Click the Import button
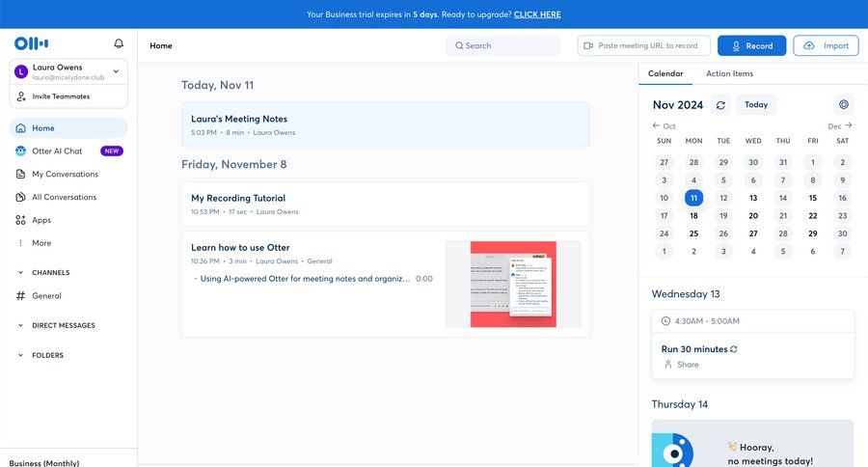Viewport: 868px width, 467px height. tap(826, 46)
